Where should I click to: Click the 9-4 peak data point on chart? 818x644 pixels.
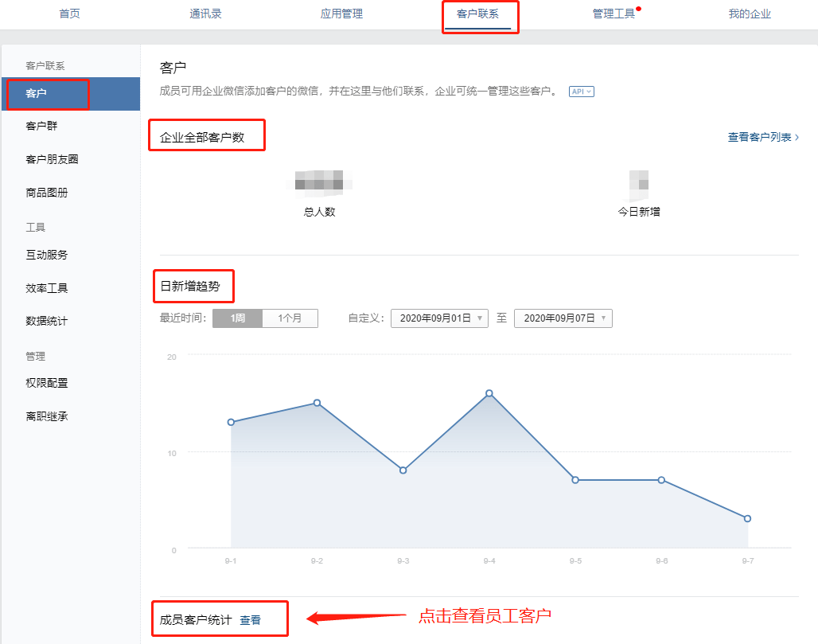(x=489, y=393)
